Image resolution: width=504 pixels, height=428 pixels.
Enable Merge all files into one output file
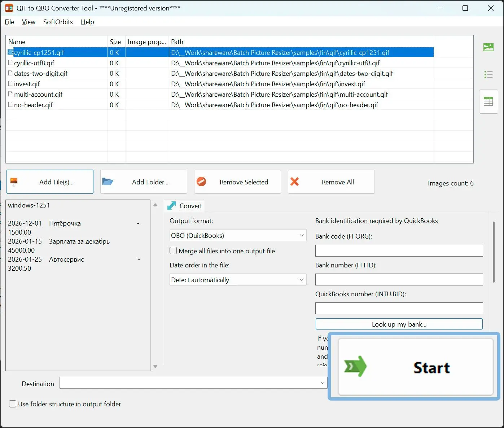click(x=173, y=250)
